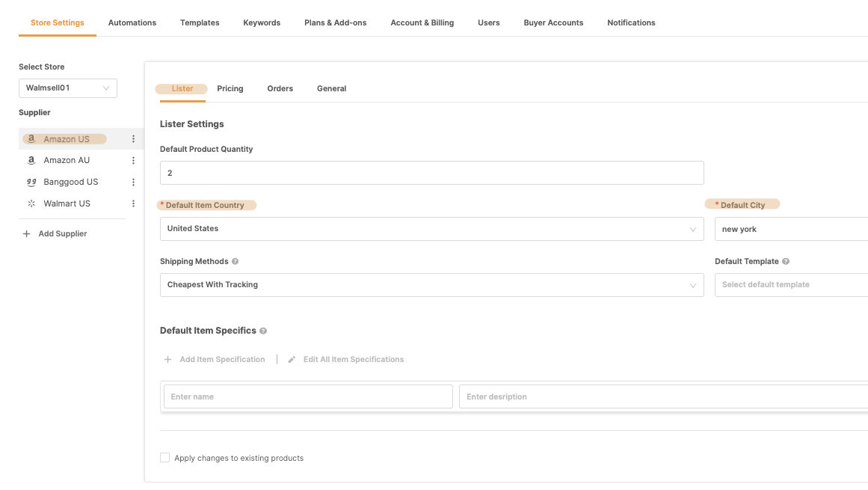
Task: Focus the Default Product Quantity field
Action: coord(432,173)
